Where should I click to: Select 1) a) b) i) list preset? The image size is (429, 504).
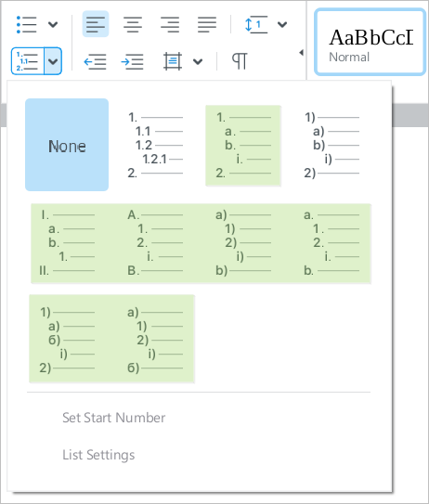click(331, 146)
